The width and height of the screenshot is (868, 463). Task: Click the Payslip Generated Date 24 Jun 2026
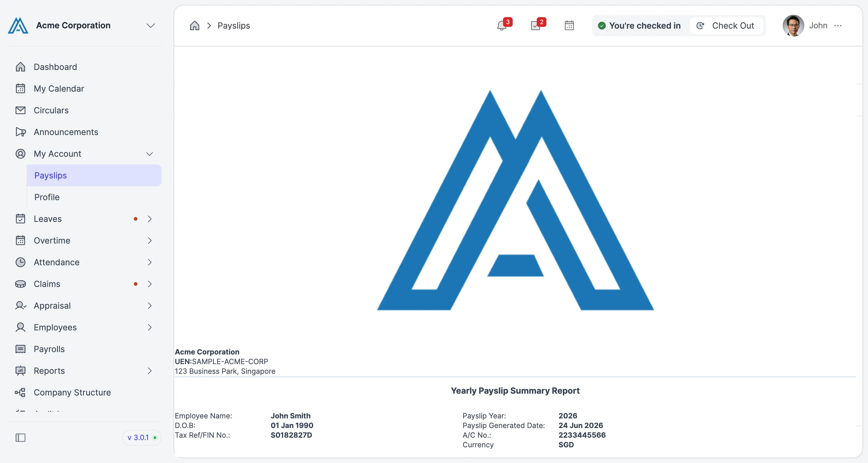pos(580,426)
